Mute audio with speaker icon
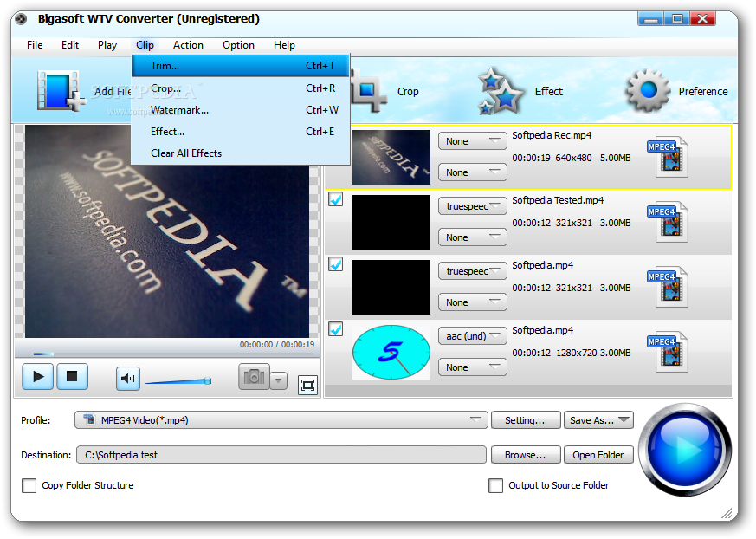The width and height of the screenshot is (756, 539). click(x=128, y=379)
